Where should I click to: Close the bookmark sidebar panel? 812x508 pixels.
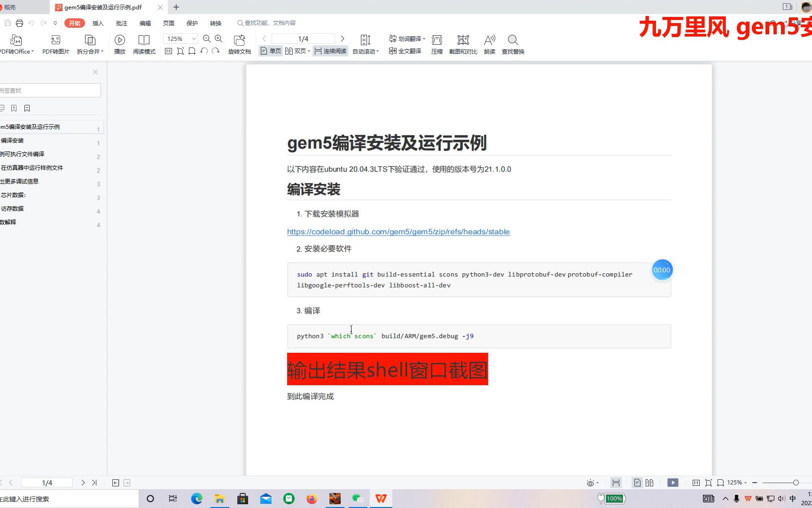(x=95, y=72)
